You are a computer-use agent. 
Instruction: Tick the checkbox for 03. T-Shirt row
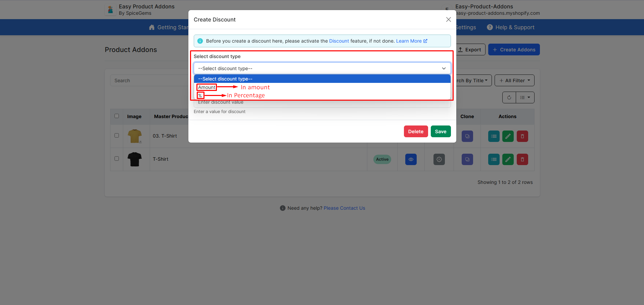click(117, 136)
